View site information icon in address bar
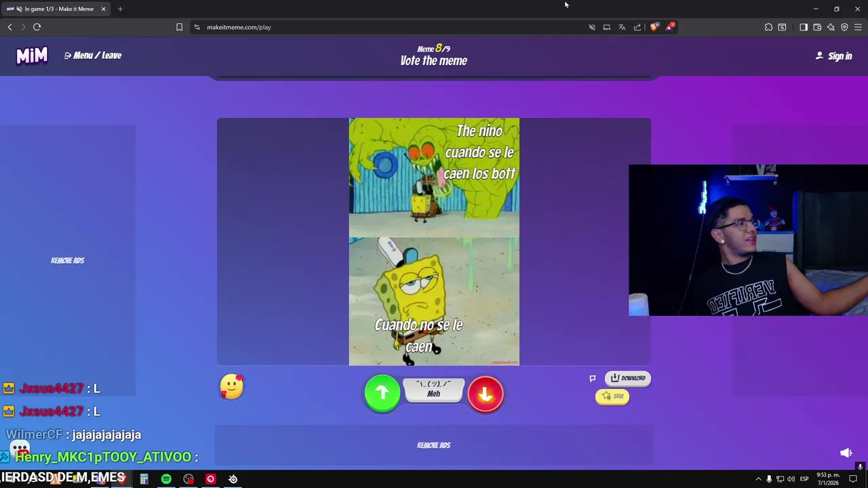 (x=197, y=27)
